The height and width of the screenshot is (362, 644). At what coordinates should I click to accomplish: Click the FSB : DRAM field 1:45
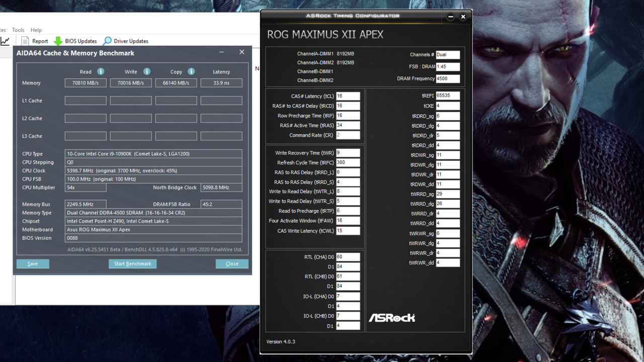448,66
